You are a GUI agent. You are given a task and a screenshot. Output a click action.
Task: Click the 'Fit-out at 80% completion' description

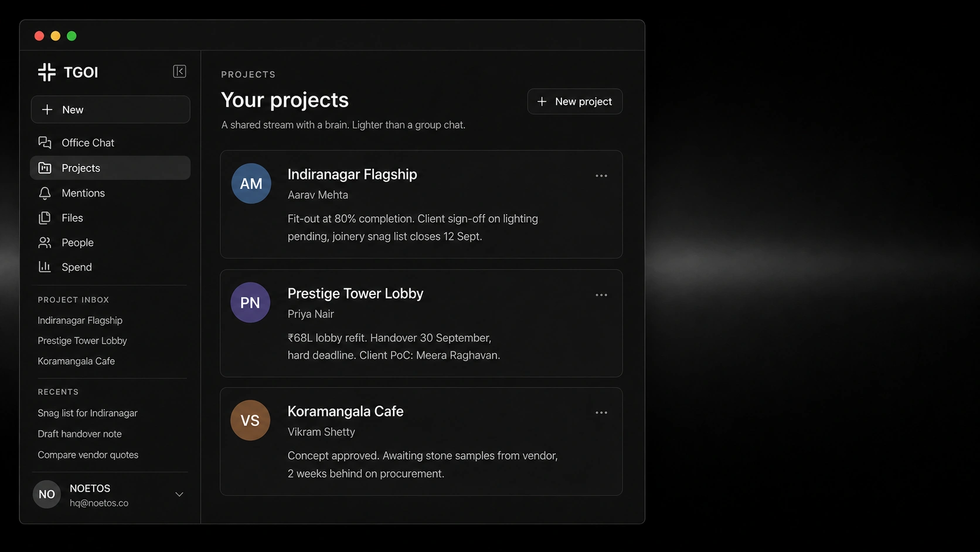pos(413,228)
